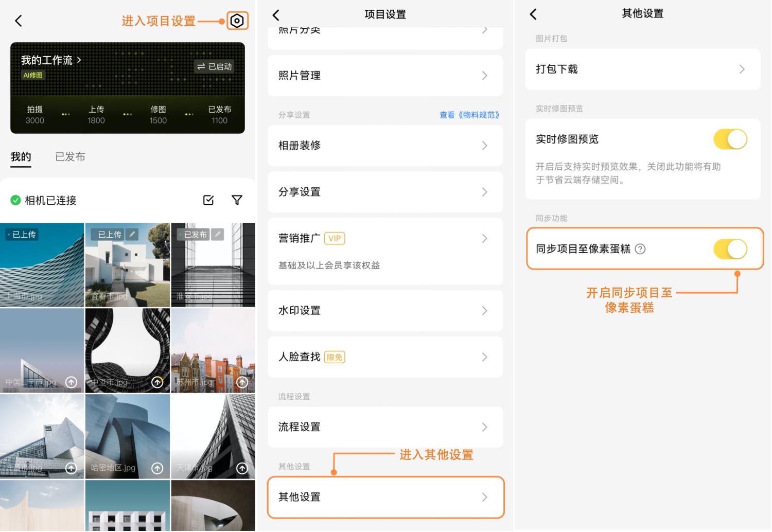Open project settings hexagon icon
Viewport: 772px width, 532px height.
(x=237, y=21)
